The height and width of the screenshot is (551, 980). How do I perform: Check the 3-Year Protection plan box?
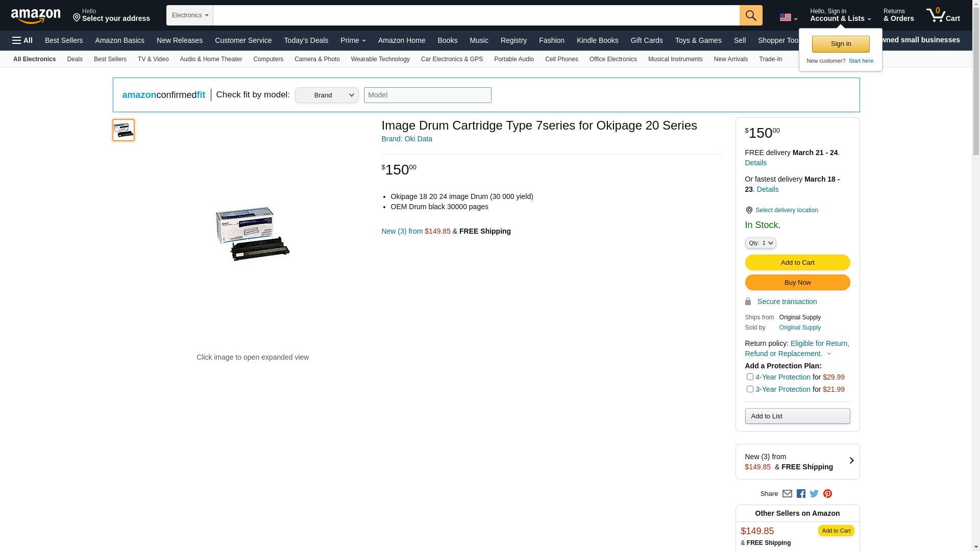[x=750, y=389]
